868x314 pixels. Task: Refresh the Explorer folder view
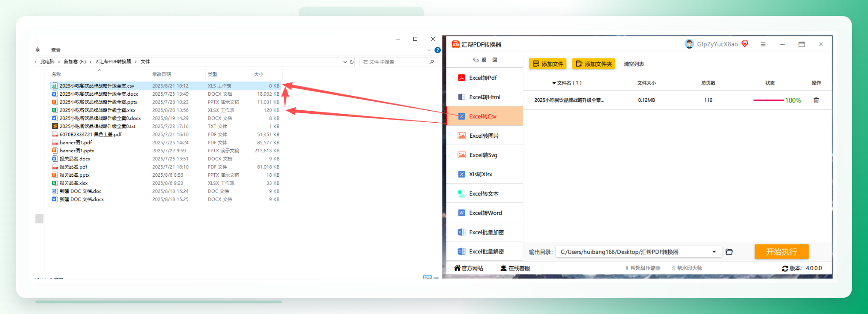(352, 62)
